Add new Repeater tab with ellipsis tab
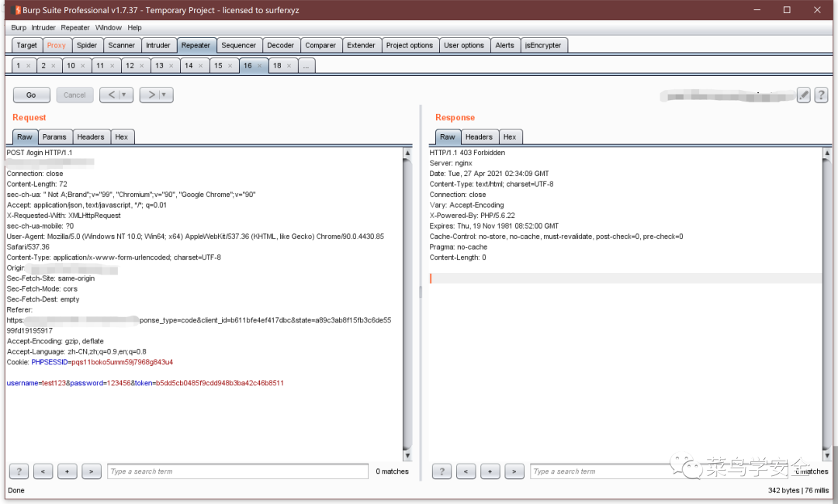Viewport: 838px width, 504px height. 306,66
